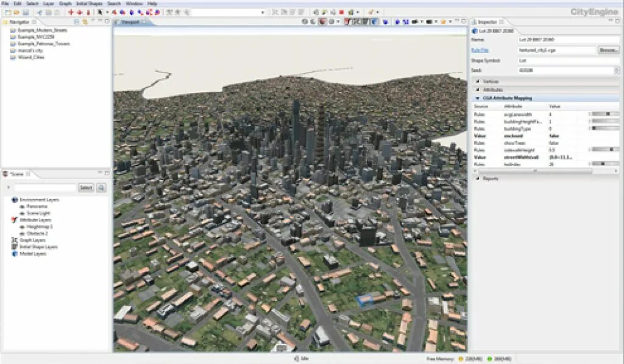Expand the Vertices section in Inspector
Screen dimensions: 624x364
tap(478, 82)
